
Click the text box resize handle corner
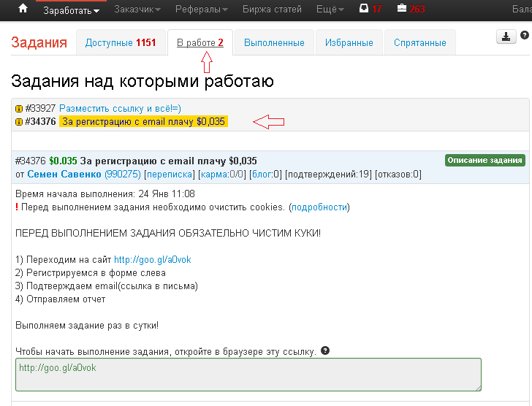pos(479,388)
